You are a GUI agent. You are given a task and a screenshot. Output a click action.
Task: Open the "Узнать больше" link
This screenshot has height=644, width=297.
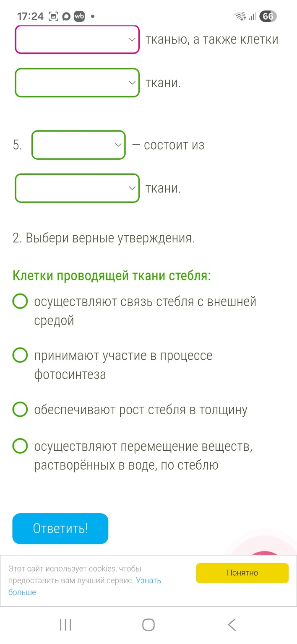click(148, 580)
